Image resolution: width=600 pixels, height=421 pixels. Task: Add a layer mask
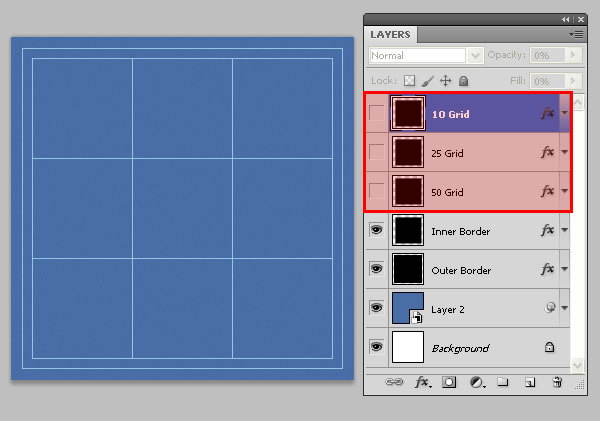pyautogui.click(x=449, y=382)
